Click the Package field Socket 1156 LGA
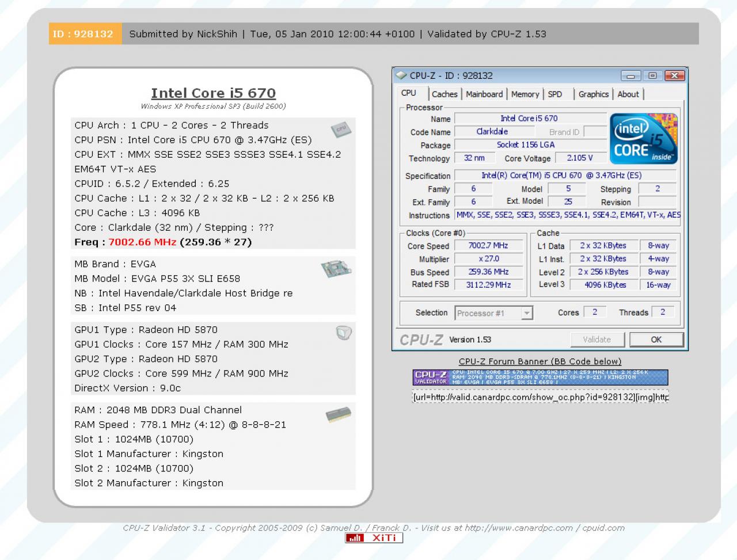 pos(530,145)
